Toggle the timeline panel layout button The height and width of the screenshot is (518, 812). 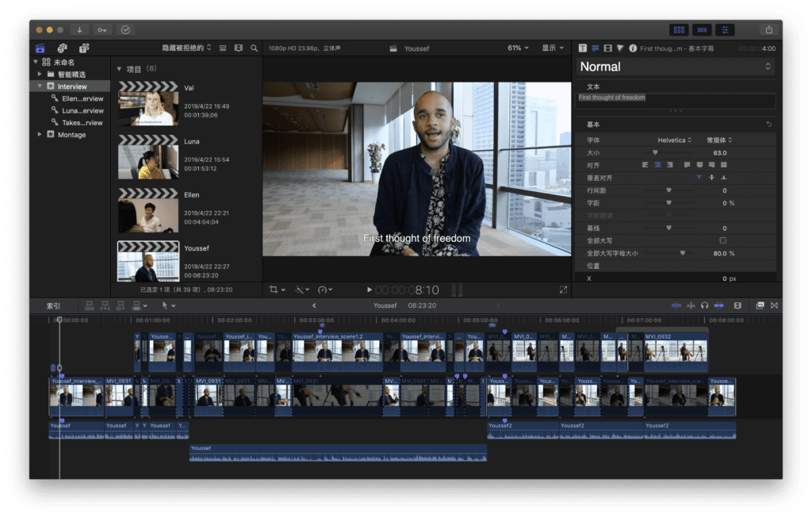702,30
